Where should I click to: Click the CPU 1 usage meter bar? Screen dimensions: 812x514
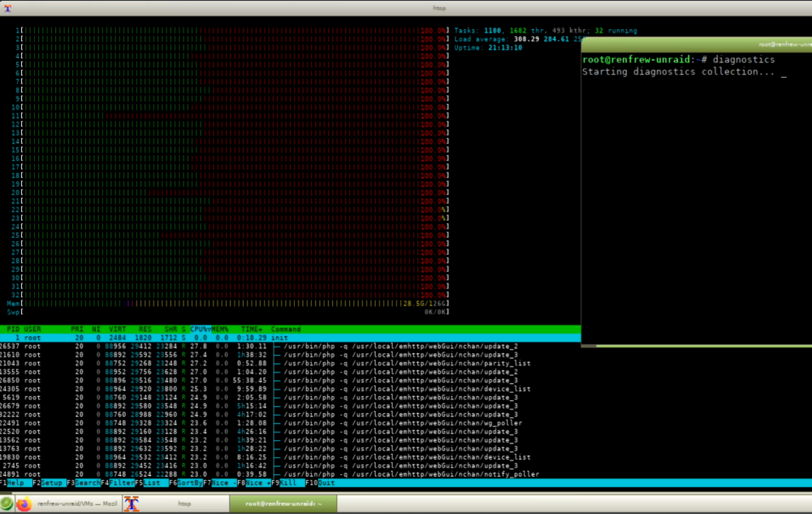pyautogui.click(x=232, y=31)
